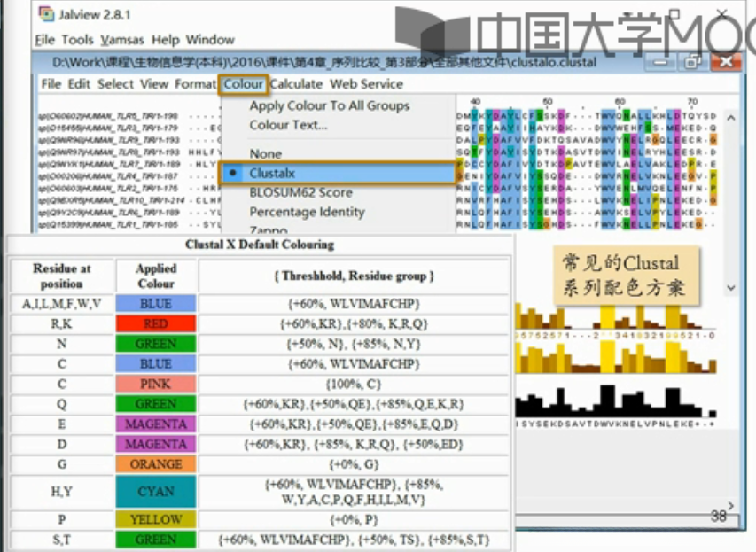Select the Clustalx colour scheme
Image resolution: width=756 pixels, height=552 pixels.
tap(338, 173)
